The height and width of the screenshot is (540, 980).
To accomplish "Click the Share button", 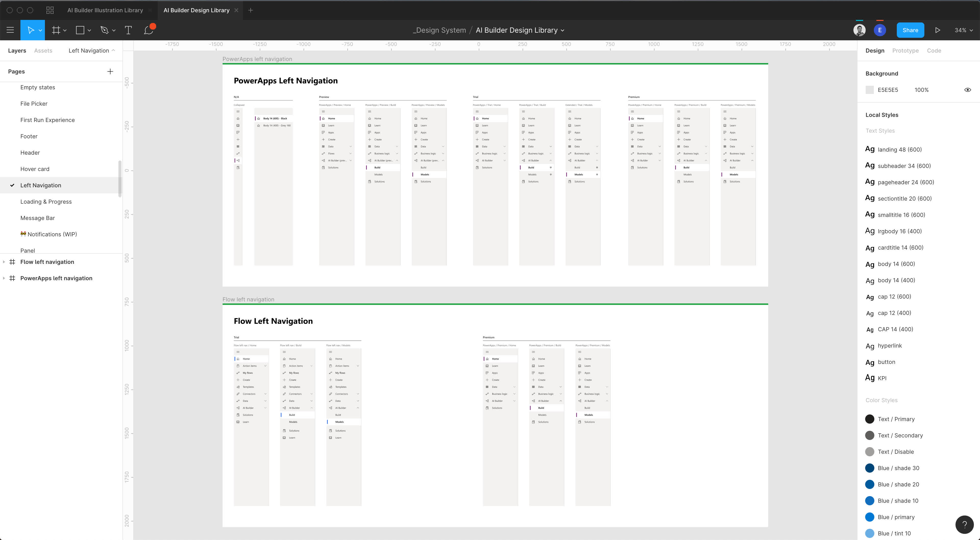I will click(x=910, y=30).
